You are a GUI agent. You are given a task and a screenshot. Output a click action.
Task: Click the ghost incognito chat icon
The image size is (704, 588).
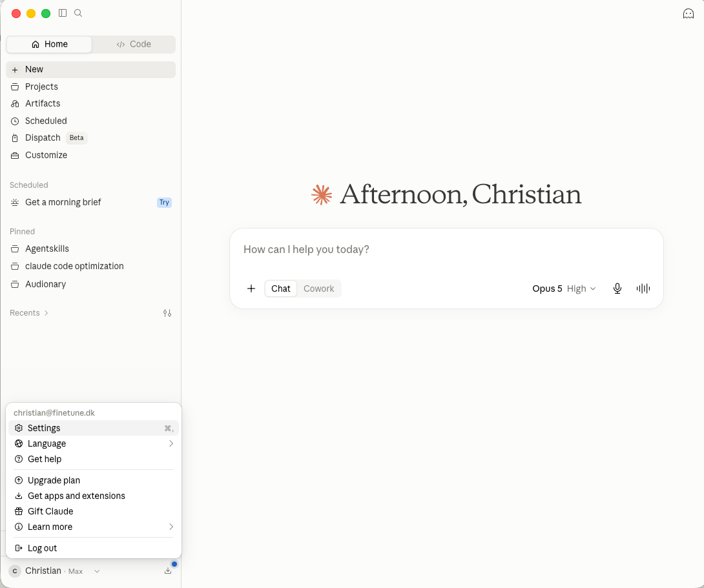coord(688,14)
